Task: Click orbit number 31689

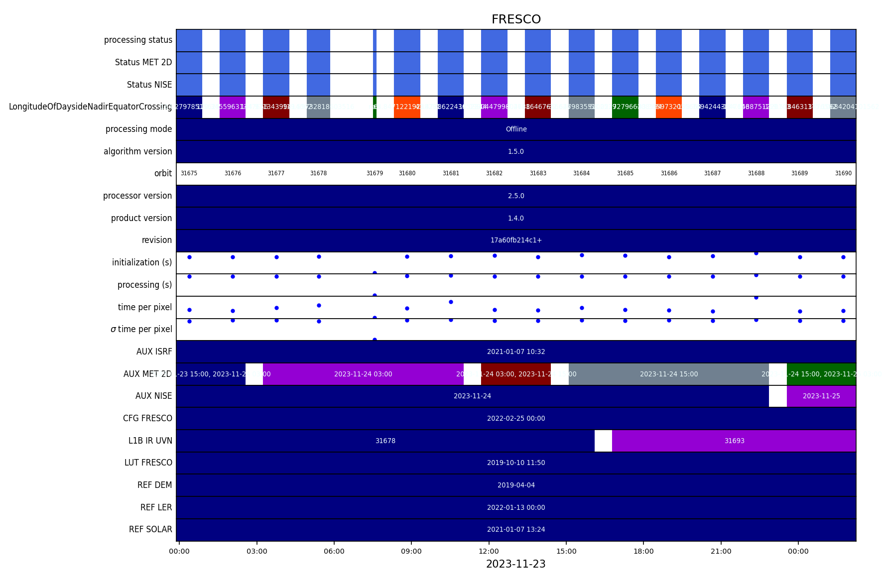Action: pos(799,173)
